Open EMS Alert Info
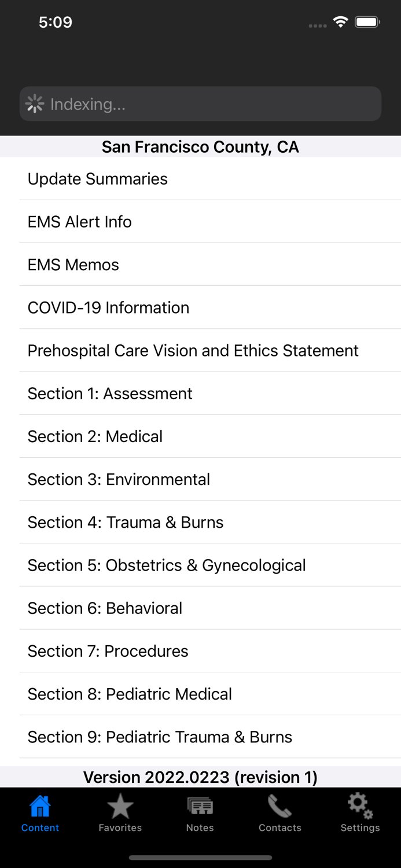The width and height of the screenshot is (401, 868). 79,222
